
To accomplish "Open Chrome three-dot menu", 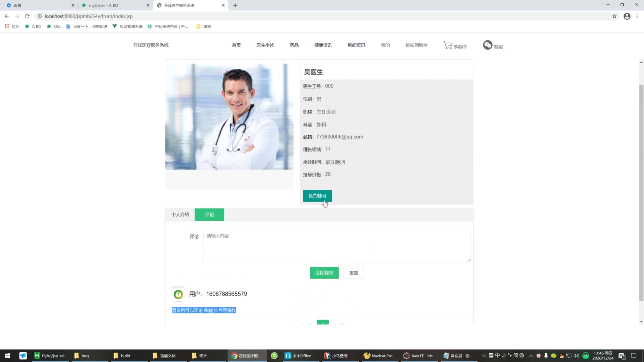I will [637, 16].
